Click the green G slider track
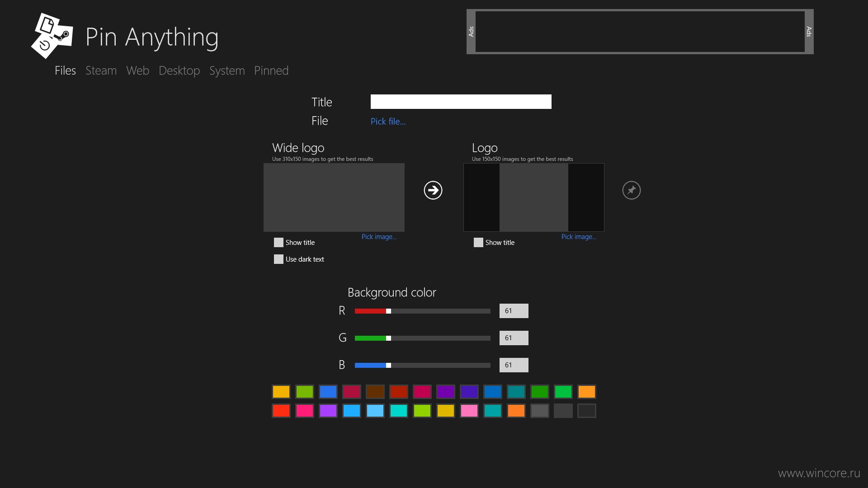This screenshot has height=488, width=868. pos(423,338)
